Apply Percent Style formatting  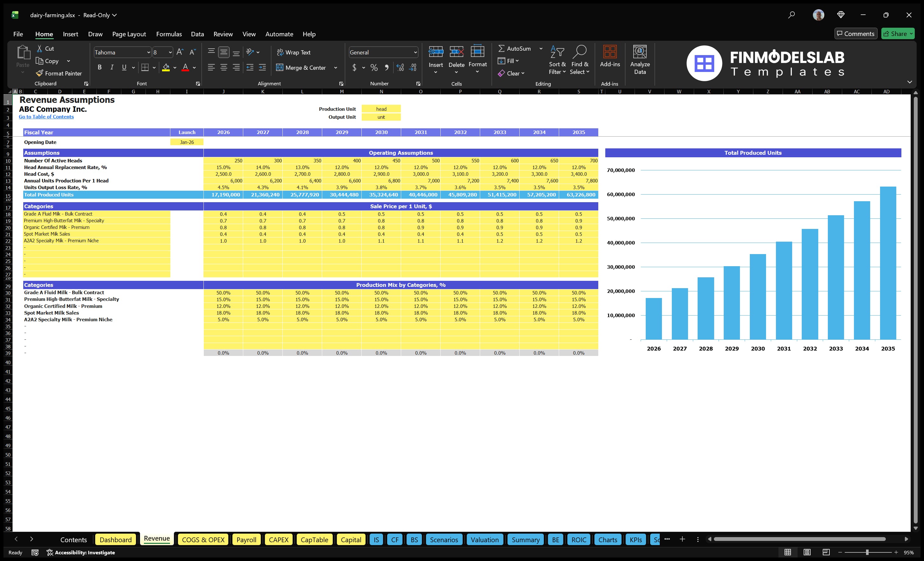click(374, 68)
